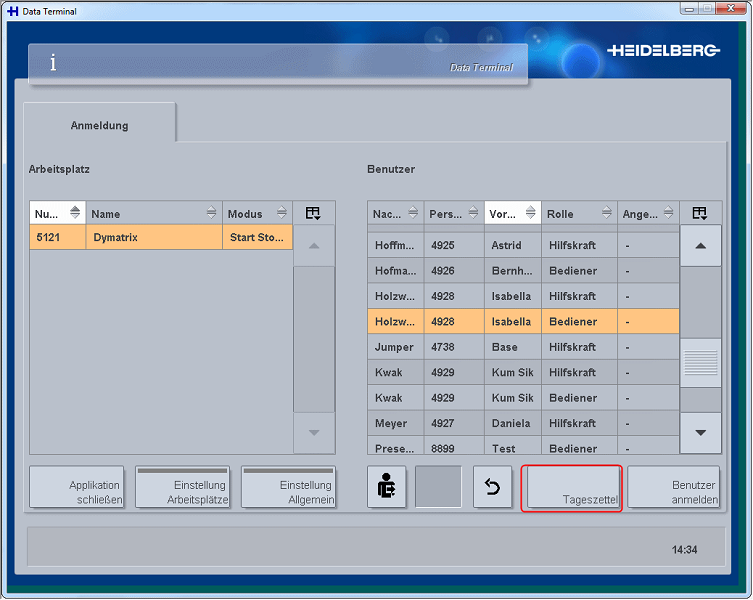Click Benutzer anmelden button

pos(673,487)
